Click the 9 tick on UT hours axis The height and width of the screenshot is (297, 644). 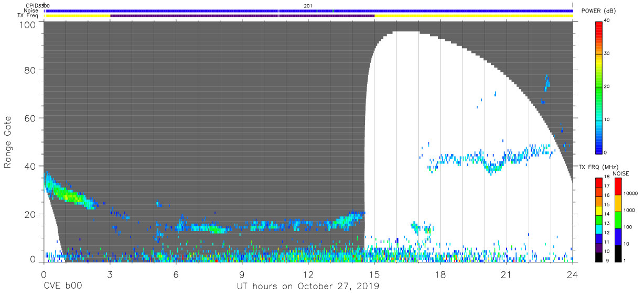242,274
